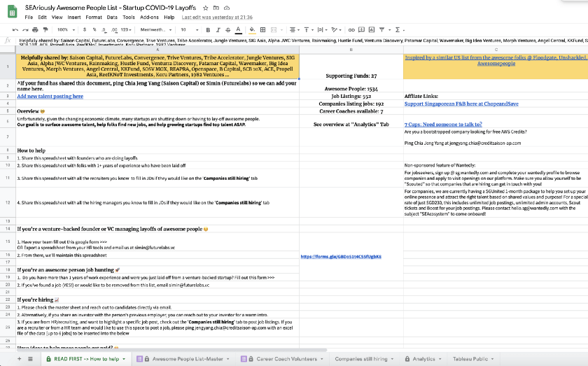Click the cloud save status icon

tap(227, 8)
